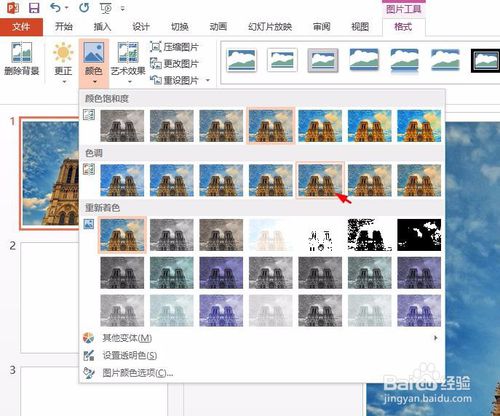Choose the last, warmest color tone swatch

pos(419,180)
